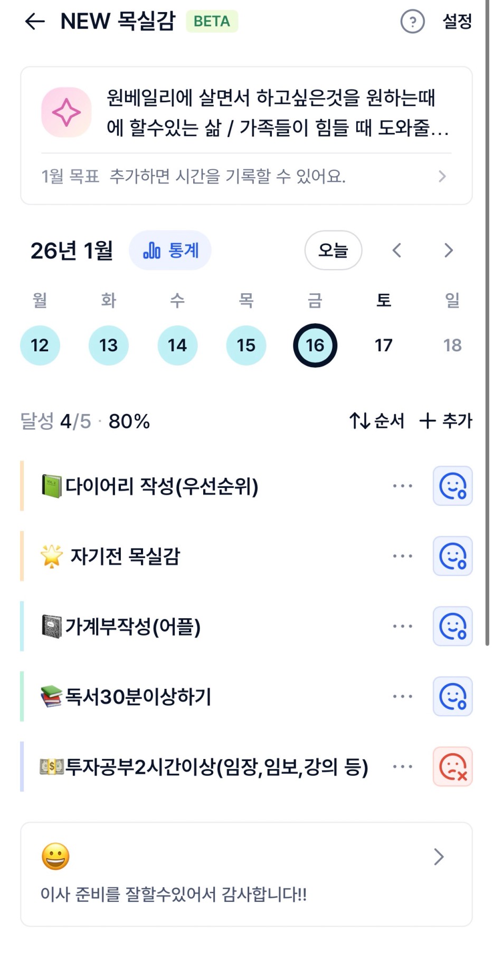Screen dimensions: 493x980
Task: Expand the 1월 목표 row chevron
Action: point(442,176)
